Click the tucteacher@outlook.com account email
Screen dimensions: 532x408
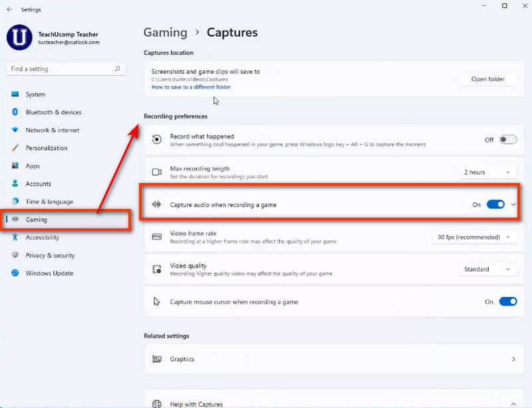69,43
